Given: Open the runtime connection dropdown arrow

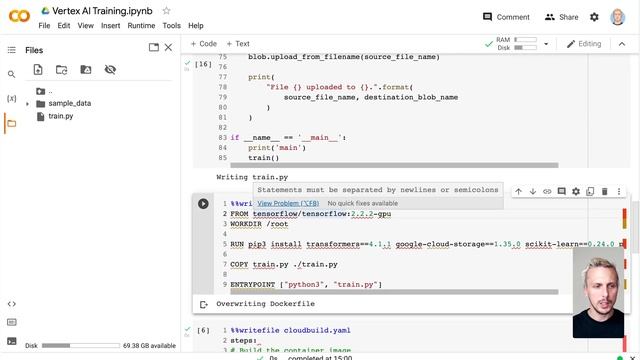Looking at the screenshot, I should 546,44.
